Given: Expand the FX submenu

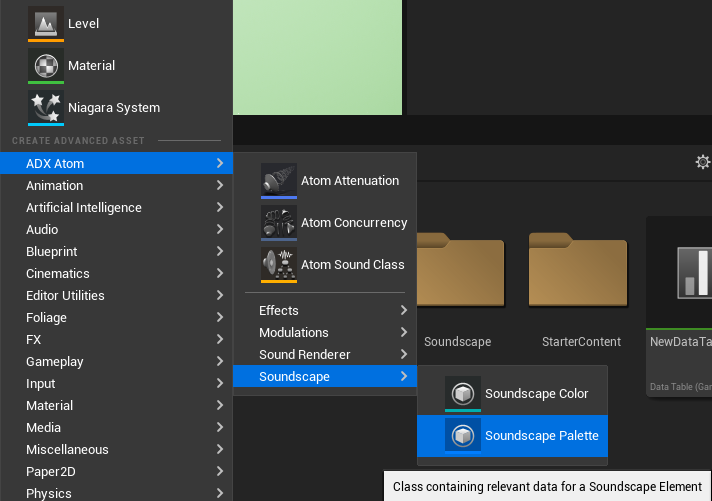Looking at the screenshot, I should tap(116, 340).
